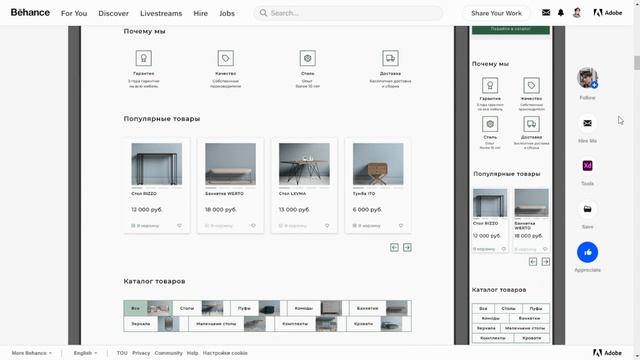
Task: Open messages envelope icon in header
Action: point(546,13)
